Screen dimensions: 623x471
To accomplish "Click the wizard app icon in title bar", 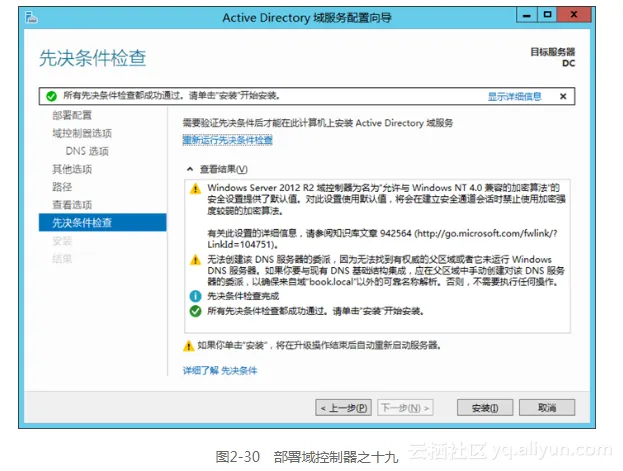I will click(31, 17).
